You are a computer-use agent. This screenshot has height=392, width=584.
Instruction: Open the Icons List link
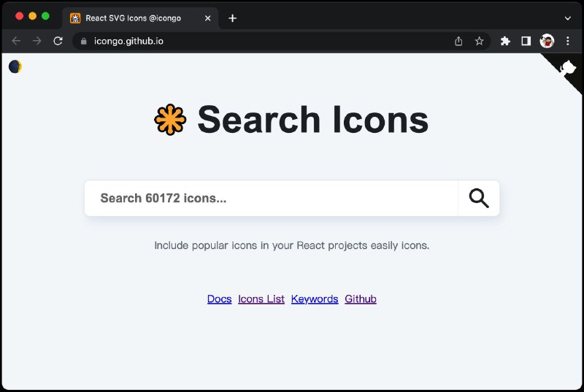click(261, 299)
